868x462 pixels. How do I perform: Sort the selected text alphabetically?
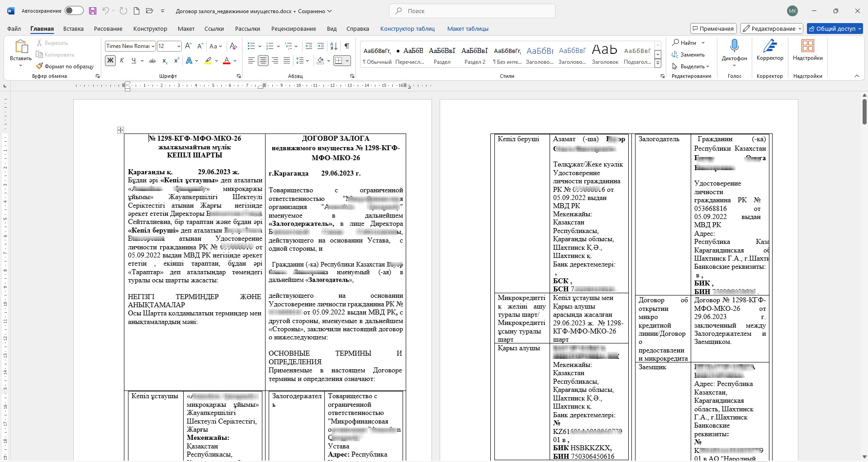point(334,46)
